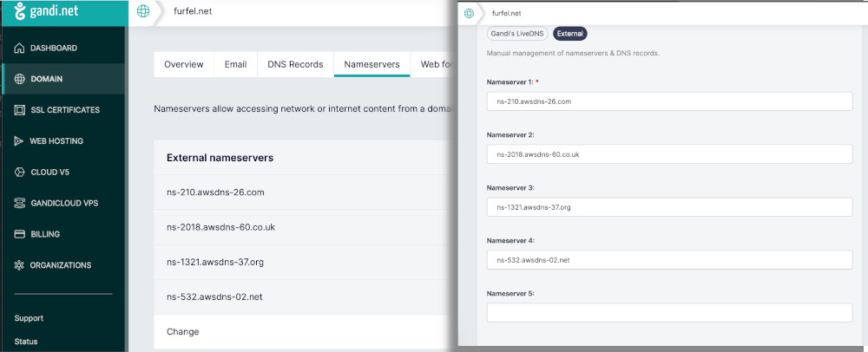Click globe icon beside furfel.net breadcrumb
Image resolution: width=868 pixels, height=352 pixels.
pyautogui.click(x=143, y=11)
